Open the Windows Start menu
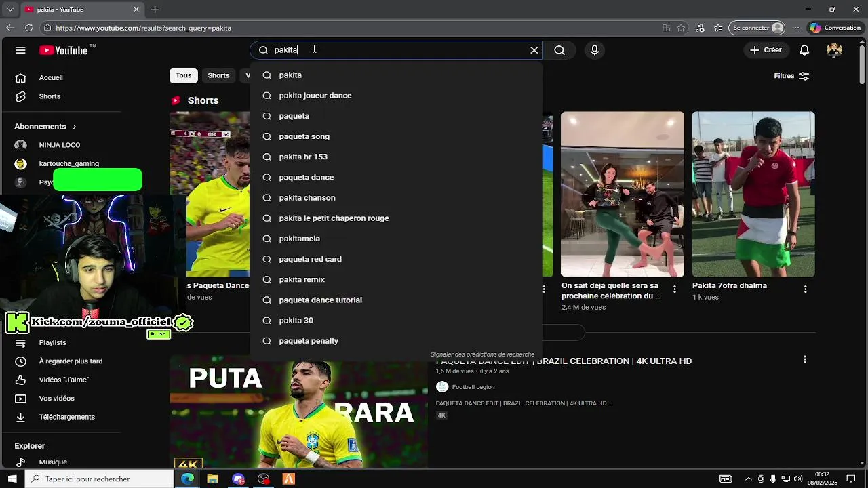This screenshot has height=488, width=868. (x=12, y=479)
